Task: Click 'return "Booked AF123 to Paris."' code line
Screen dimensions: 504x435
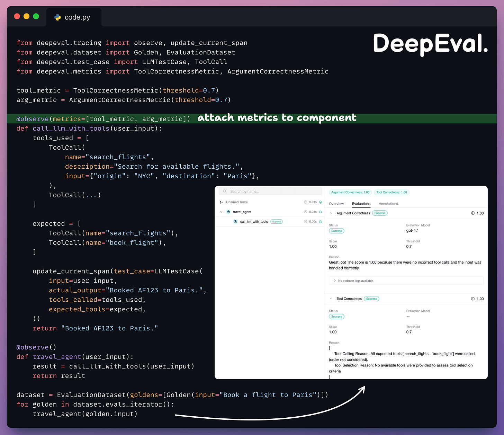Action: click(x=95, y=328)
